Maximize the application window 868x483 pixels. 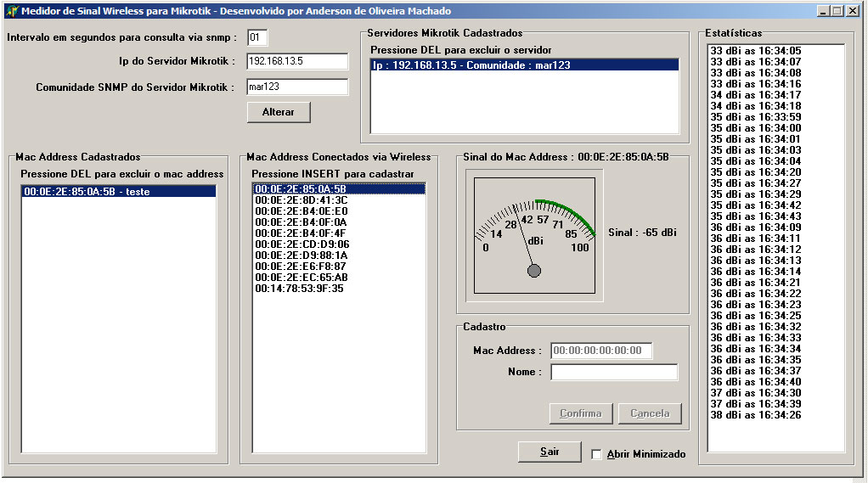838,11
